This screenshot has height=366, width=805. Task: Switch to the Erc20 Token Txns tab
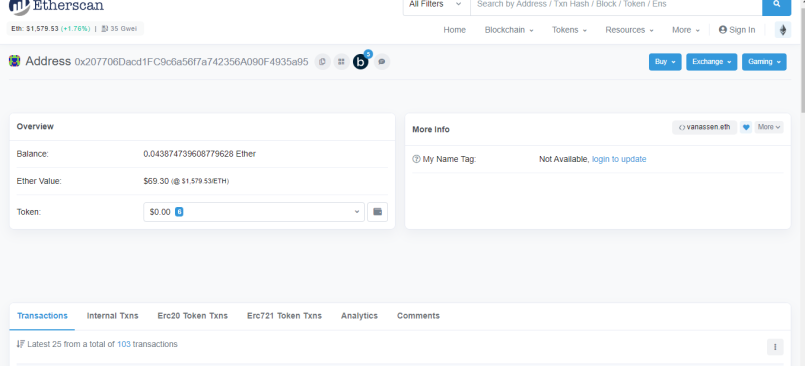193,316
